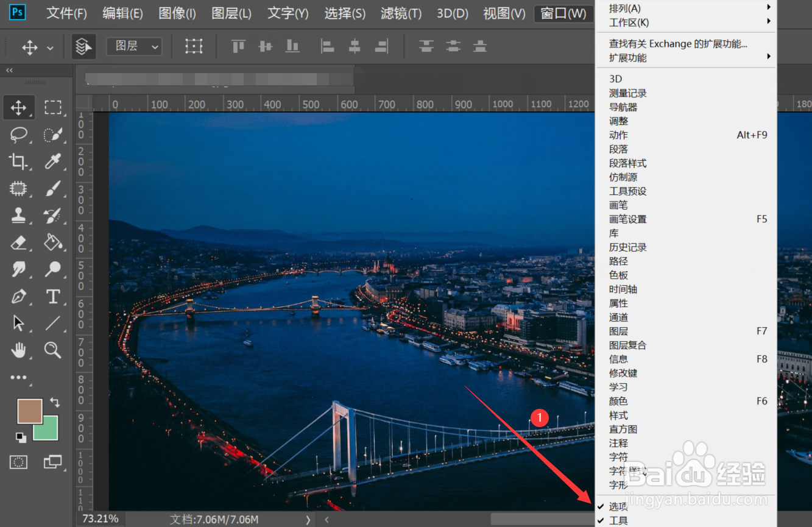Viewport: 812px width, 527px height.
Task: Select the Crop tool
Action: [18, 161]
